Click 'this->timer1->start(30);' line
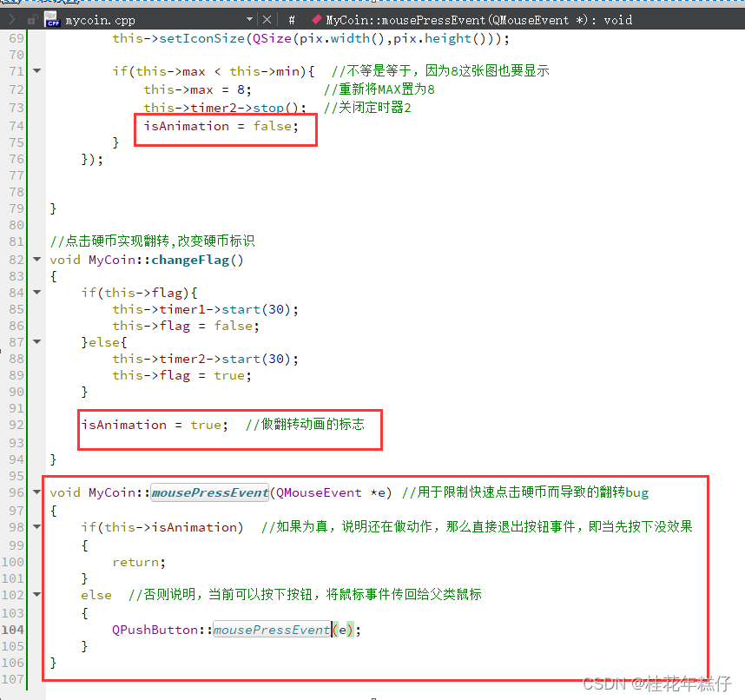745x700 pixels. 205,309
